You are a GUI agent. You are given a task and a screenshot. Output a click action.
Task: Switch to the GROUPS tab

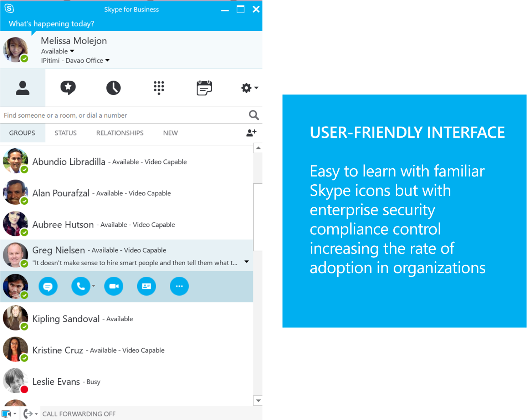coord(22,133)
